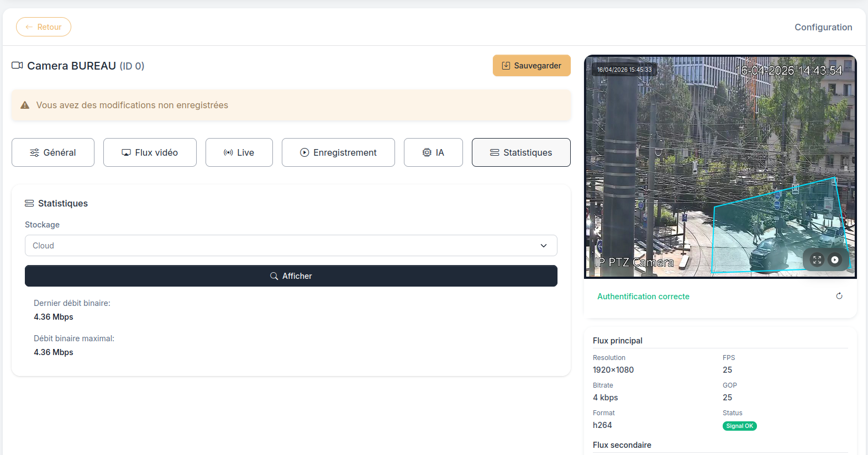
Task: Go to the Enregistrement tab
Action: coord(338,152)
